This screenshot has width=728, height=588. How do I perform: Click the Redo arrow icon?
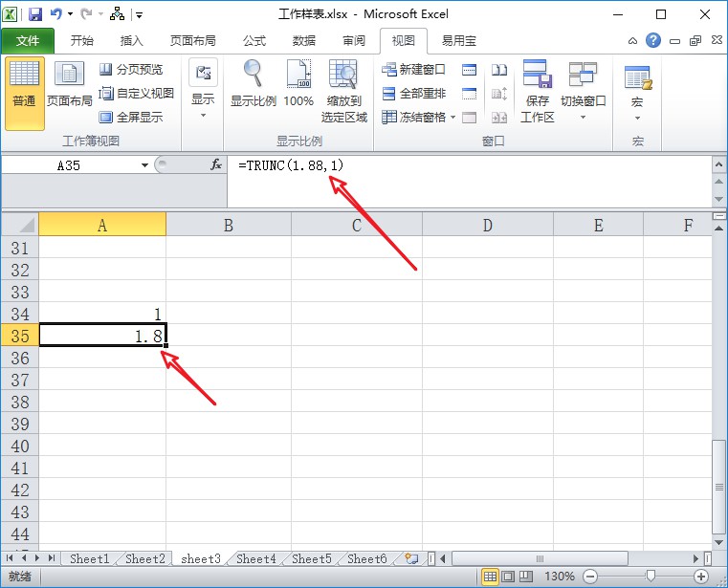pyautogui.click(x=86, y=14)
